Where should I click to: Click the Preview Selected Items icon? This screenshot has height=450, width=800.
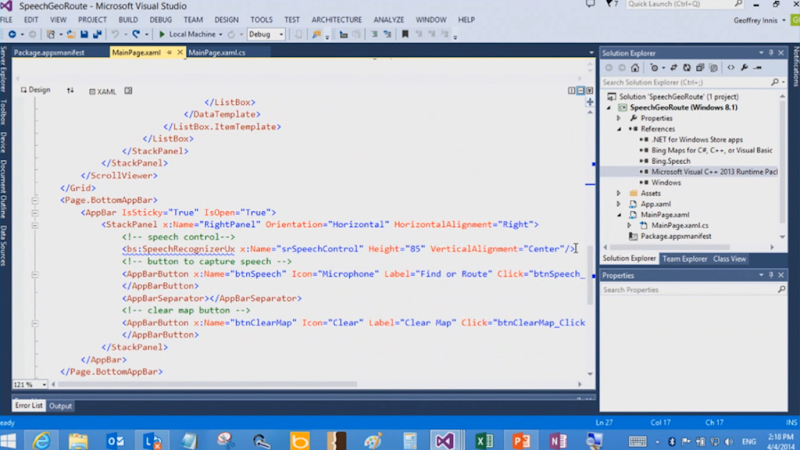(758, 68)
